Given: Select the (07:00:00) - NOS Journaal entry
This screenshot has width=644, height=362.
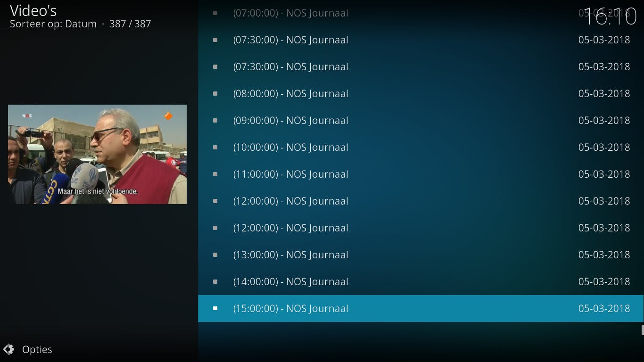Looking at the screenshot, I should [421, 13].
